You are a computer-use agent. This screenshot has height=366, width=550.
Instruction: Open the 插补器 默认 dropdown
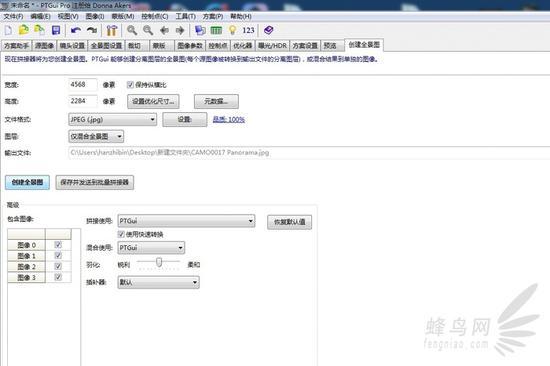159,282
